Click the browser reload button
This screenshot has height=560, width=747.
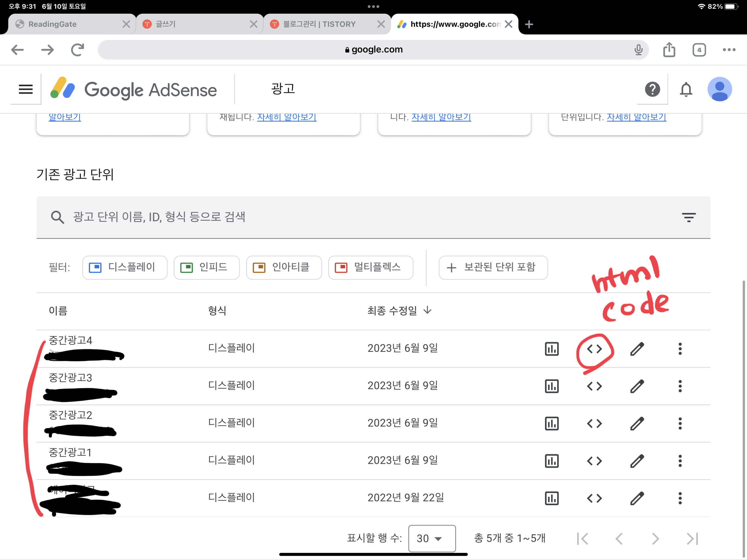point(77,50)
